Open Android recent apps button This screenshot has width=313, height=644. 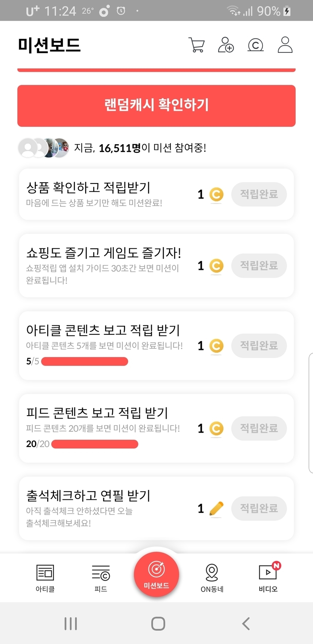(71, 624)
